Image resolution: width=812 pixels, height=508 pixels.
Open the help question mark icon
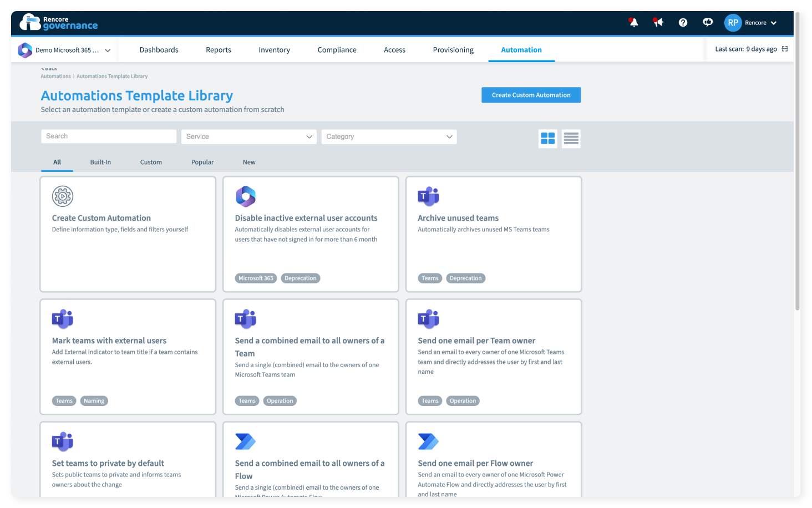683,23
